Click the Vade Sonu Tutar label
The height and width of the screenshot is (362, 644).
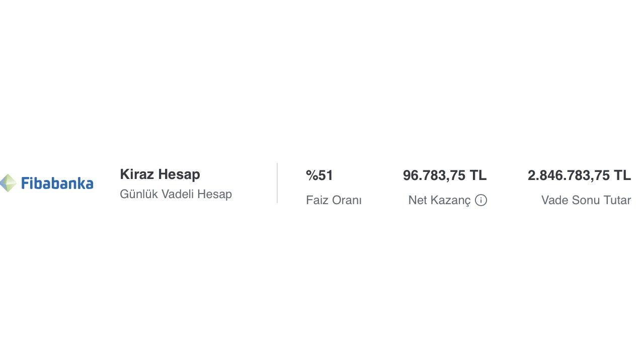point(586,200)
